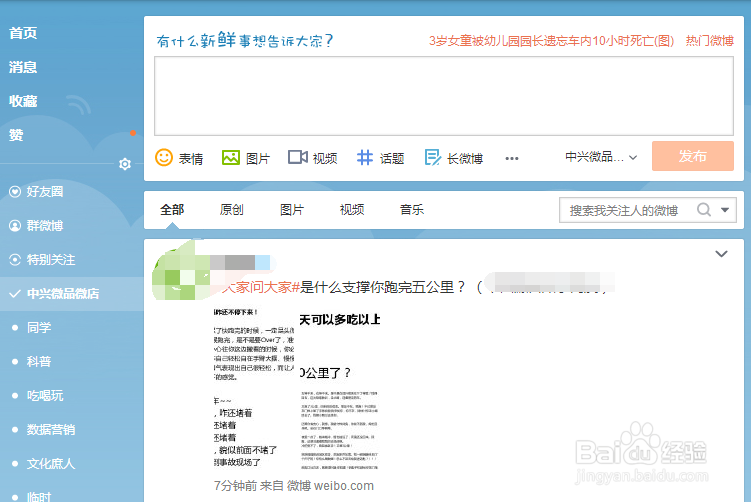
Task: Open 赞 likes in sidebar
Action: pyautogui.click(x=16, y=135)
